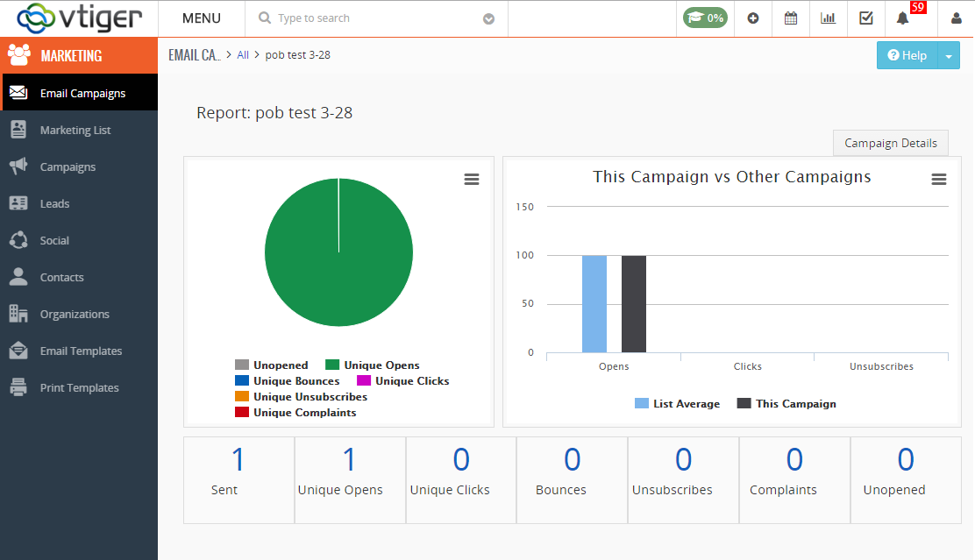This screenshot has height=560, width=975.
Task: Toggle Unique Clicks legend entry
Action: click(x=403, y=381)
